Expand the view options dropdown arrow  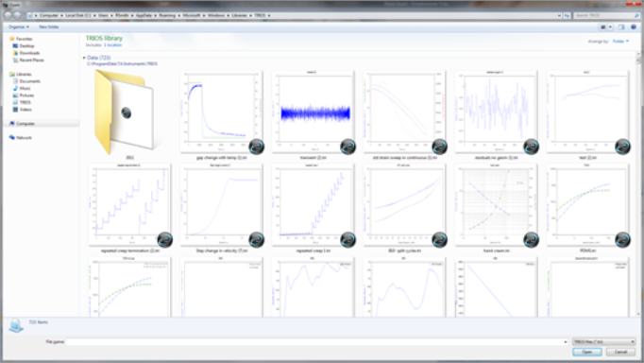click(610, 27)
